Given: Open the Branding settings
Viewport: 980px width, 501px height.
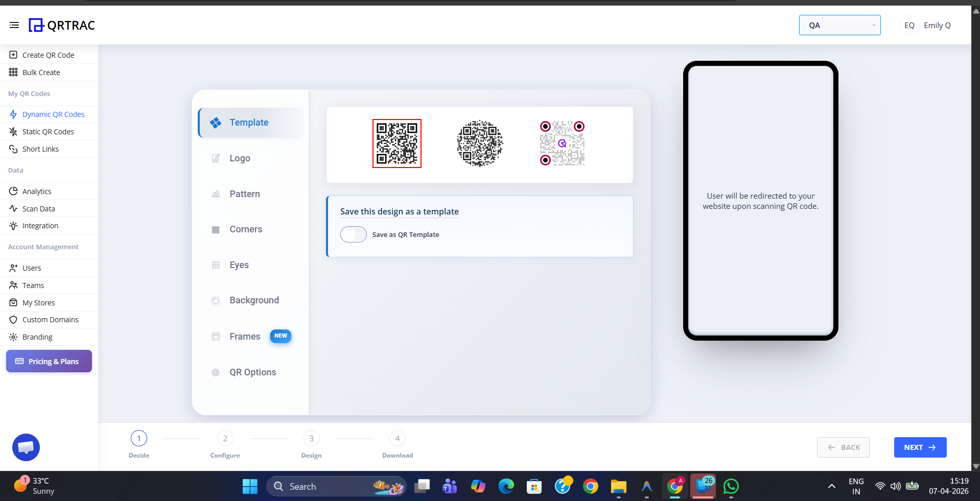Looking at the screenshot, I should [x=37, y=337].
